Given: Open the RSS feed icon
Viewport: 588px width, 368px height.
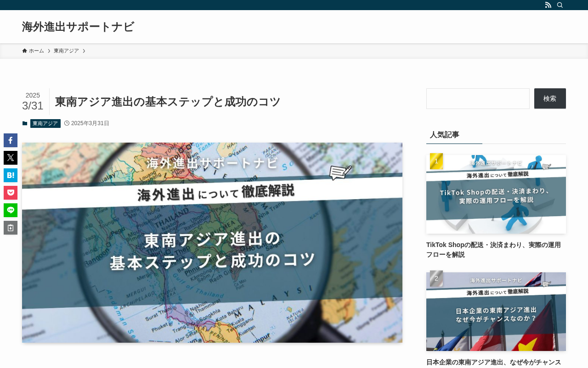Looking at the screenshot, I should [x=548, y=5].
